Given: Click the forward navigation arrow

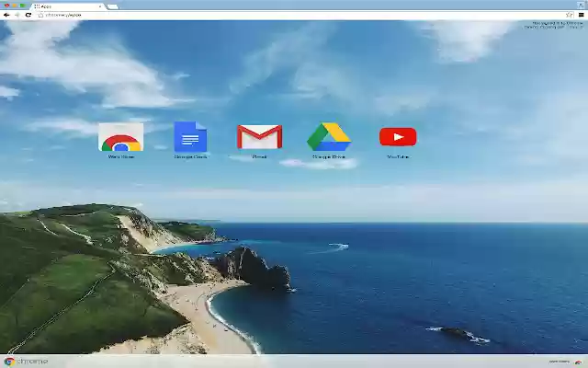Looking at the screenshot, I should point(17,15).
